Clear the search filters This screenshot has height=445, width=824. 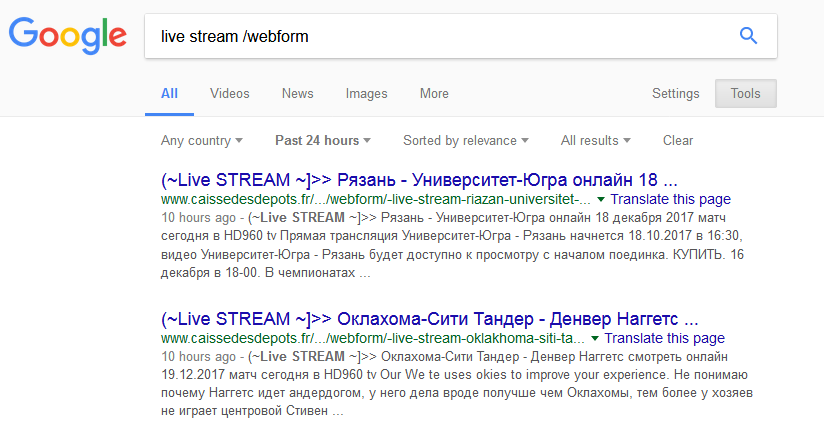678,141
